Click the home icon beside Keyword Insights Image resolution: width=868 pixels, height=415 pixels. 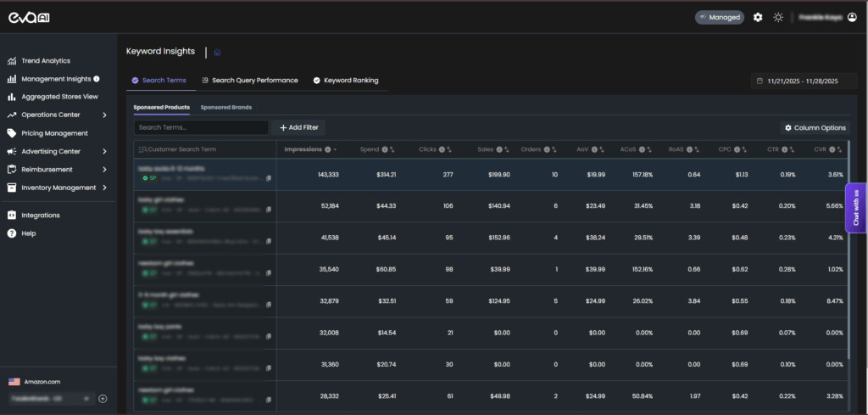217,53
